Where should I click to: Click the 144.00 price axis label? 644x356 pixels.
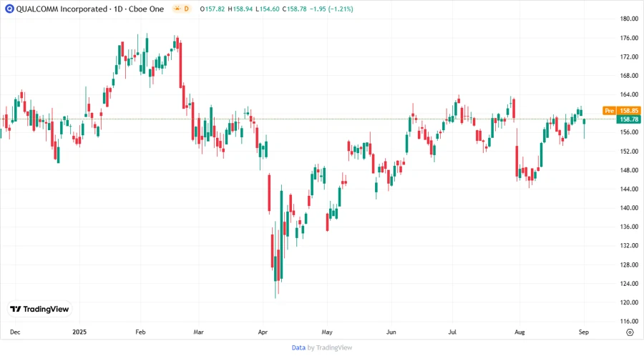629,189
